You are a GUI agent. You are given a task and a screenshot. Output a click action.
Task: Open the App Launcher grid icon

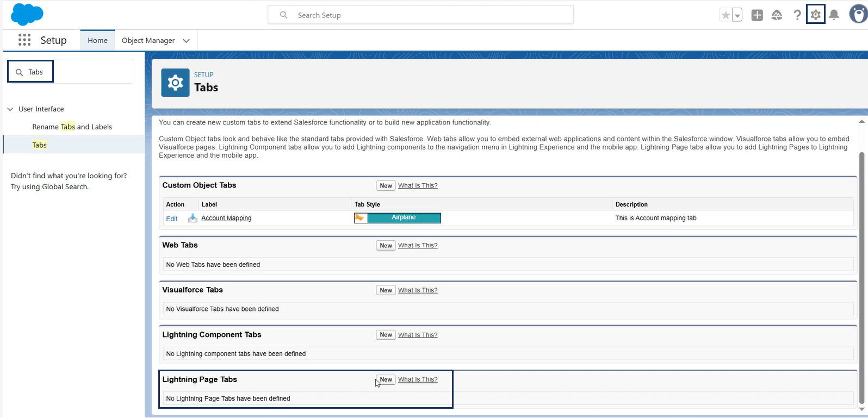[24, 40]
